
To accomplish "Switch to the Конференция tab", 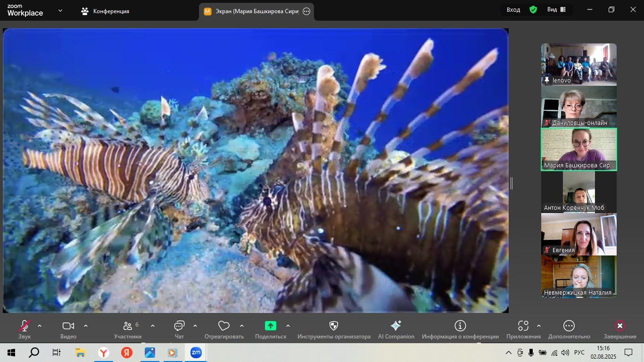I will [x=105, y=11].
